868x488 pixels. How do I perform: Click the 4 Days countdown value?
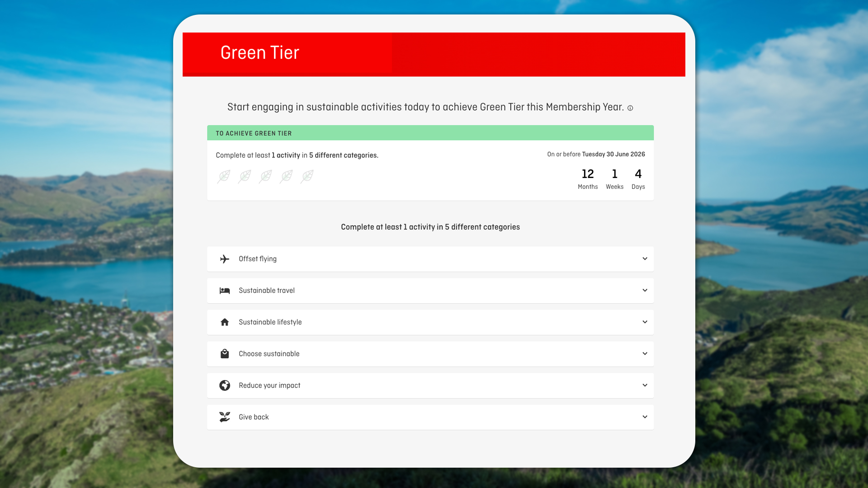click(638, 179)
